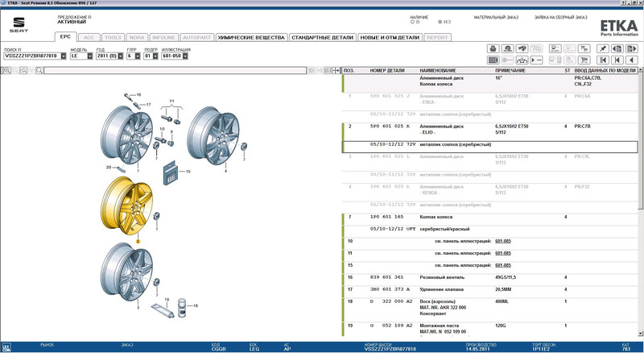This screenshot has height=353, width=644.
Task: Click the dark panel toggle toolbar icon
Action: [493, 60]
